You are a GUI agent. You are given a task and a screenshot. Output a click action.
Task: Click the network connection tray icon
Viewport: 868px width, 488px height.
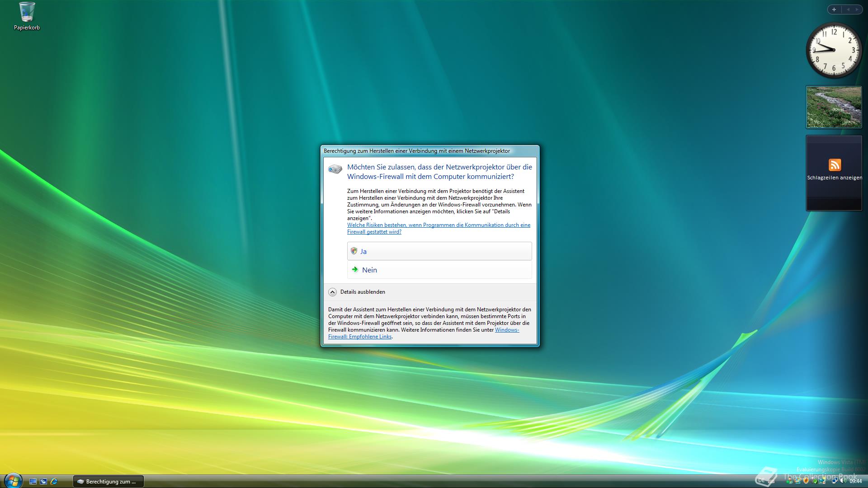[835, 481]
